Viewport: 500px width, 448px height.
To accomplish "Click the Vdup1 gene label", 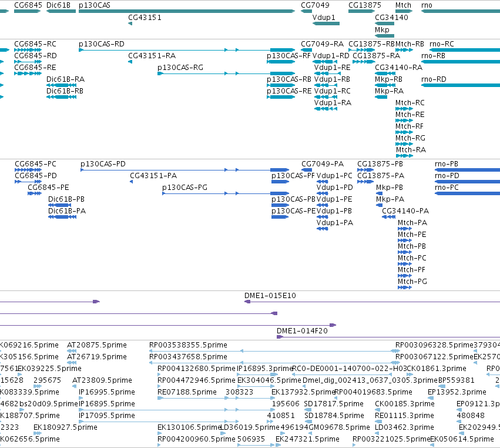I will [324, 18].
